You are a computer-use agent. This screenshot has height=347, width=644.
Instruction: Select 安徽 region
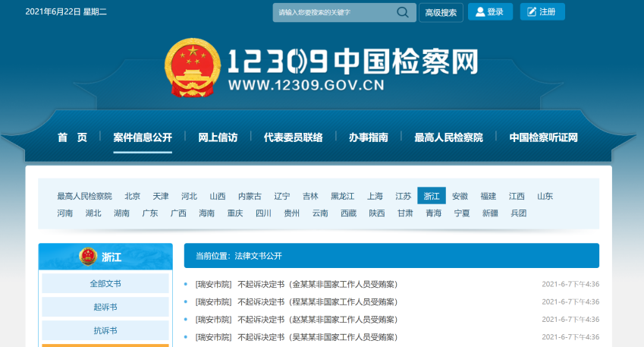pos(460,196)
